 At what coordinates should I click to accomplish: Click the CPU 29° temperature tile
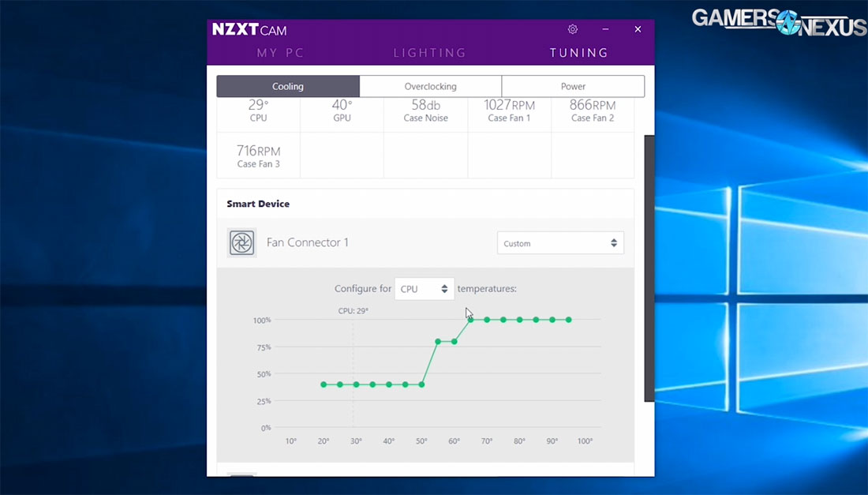[x=258, y=111]
